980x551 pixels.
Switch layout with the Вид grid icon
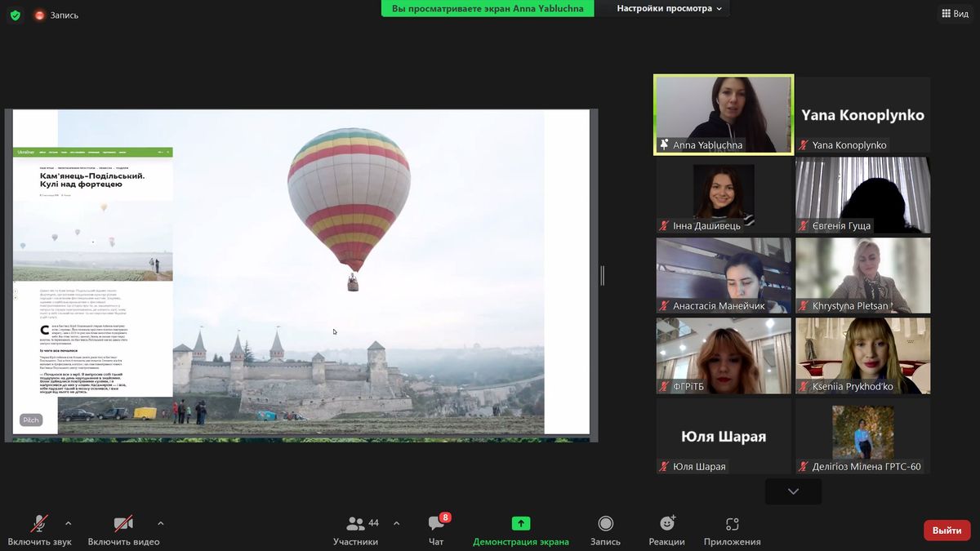point(955,13)
